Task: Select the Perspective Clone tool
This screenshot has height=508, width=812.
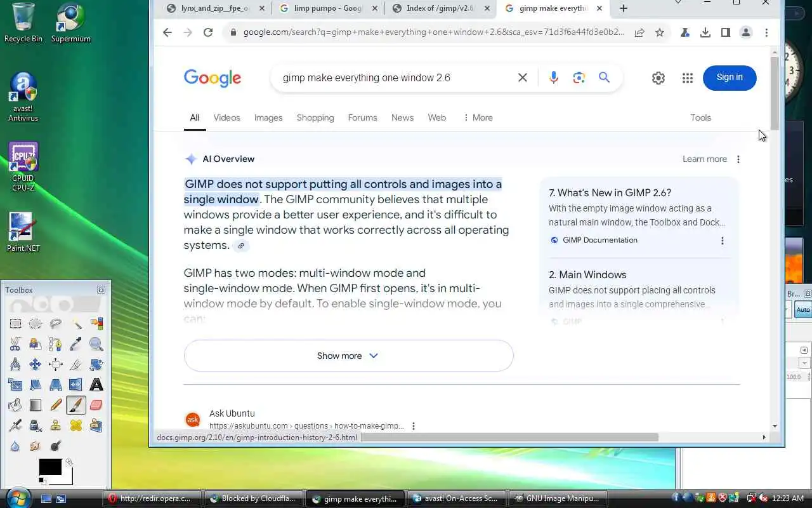Action: coord(96,425)
